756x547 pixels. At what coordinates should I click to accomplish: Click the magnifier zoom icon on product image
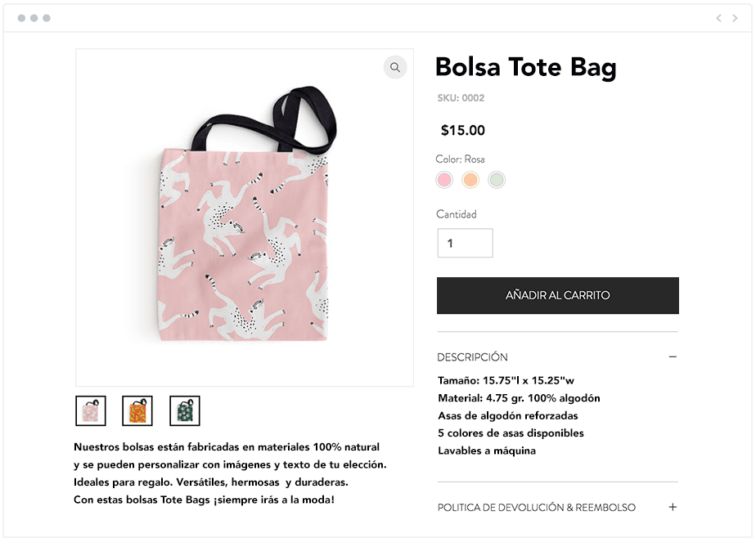(x=395, y=68)
